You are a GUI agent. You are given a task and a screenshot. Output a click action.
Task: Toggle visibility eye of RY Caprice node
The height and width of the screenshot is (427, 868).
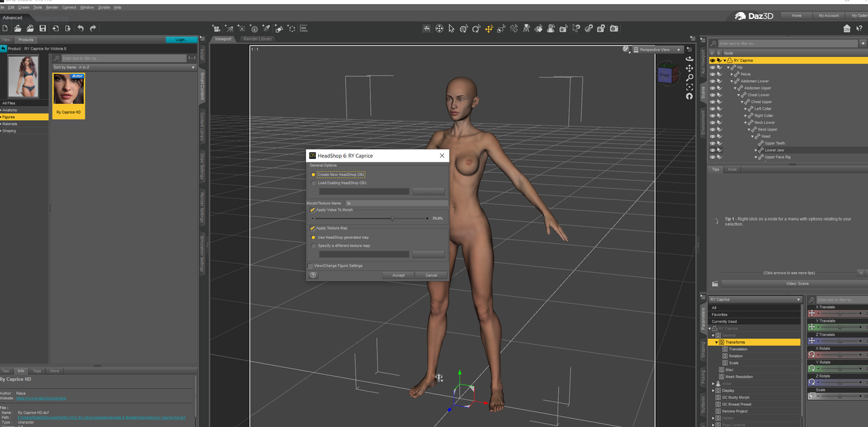(712, 60)
